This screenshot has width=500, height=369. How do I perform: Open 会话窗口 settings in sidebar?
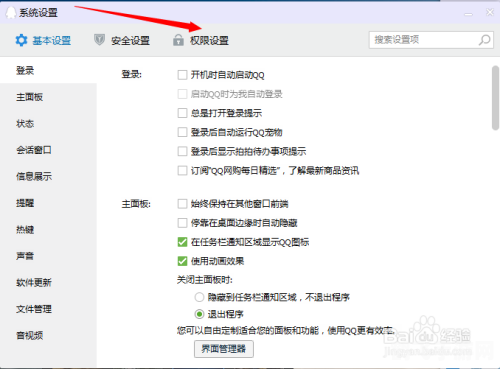pos(48,150)
